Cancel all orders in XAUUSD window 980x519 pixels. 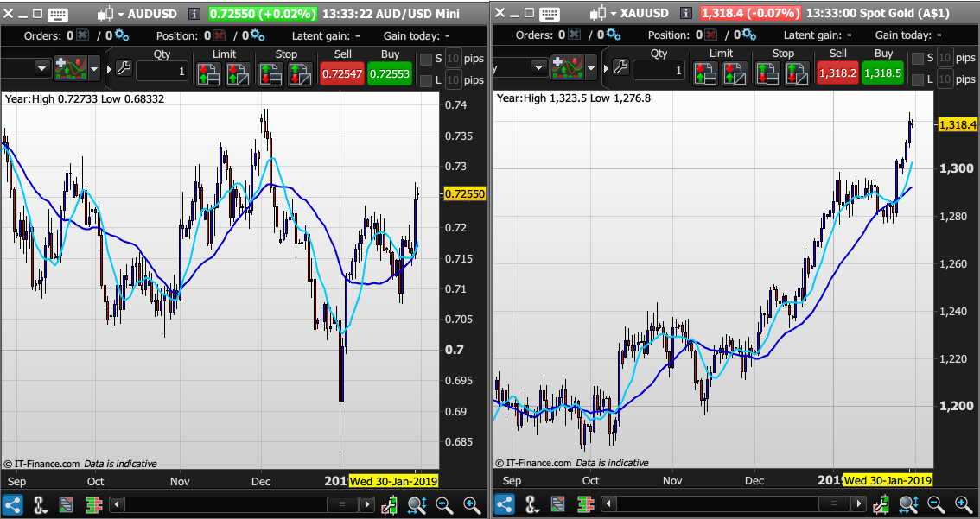pyautogui.click(x=575, y=35)
